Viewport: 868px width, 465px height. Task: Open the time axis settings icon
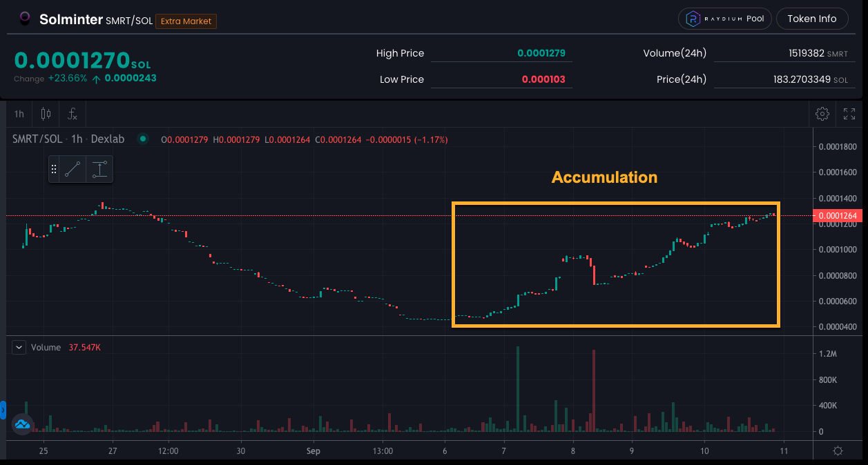pyautogui.click(x=838, y=451)
